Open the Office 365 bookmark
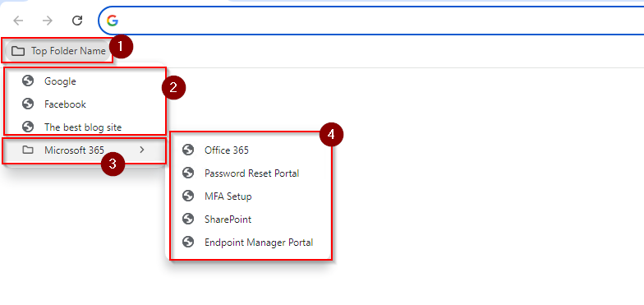The image size is (644, 305). pyautogui.click(x=251, y=150)
